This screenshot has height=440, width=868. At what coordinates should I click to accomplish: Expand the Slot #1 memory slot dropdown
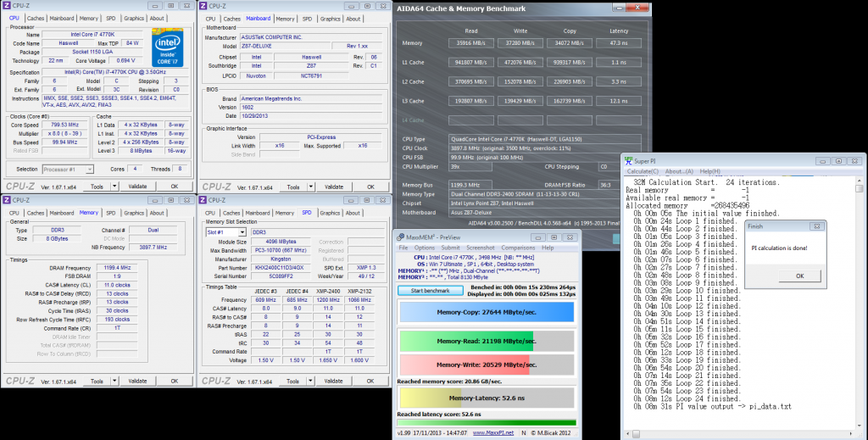pos(243,231)
